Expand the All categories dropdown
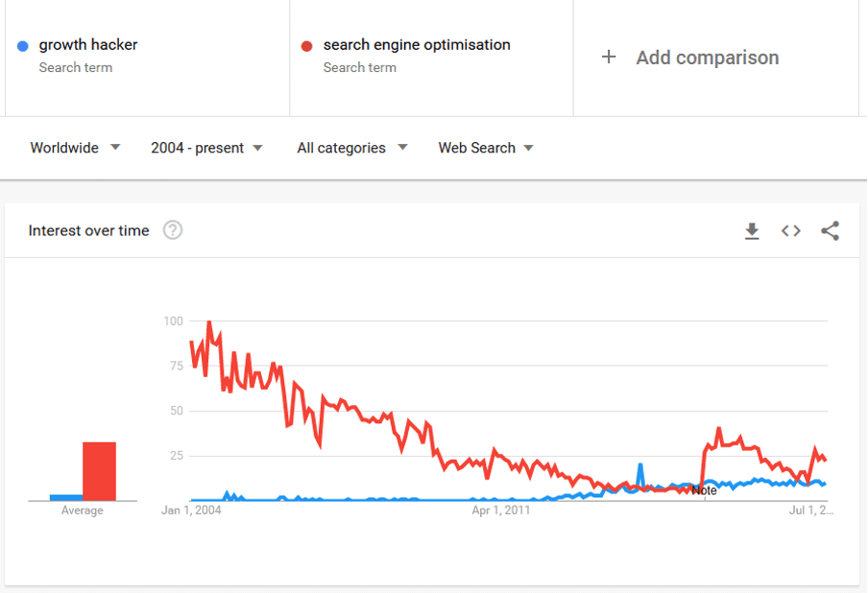This screenshot has width=868, height=593. [x=352, y=148]
